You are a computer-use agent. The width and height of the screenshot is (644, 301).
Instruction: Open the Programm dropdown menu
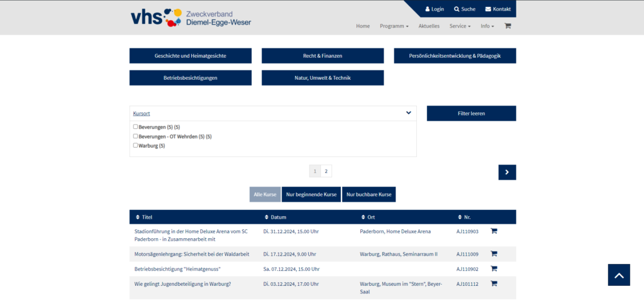(x=394, y=26)
